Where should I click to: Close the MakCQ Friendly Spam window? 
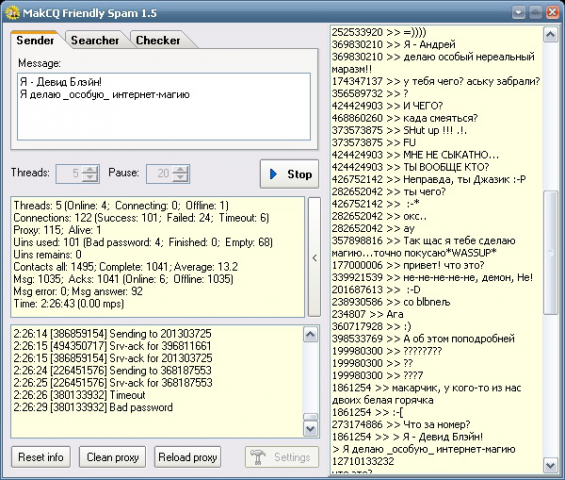tap(552, 13)
